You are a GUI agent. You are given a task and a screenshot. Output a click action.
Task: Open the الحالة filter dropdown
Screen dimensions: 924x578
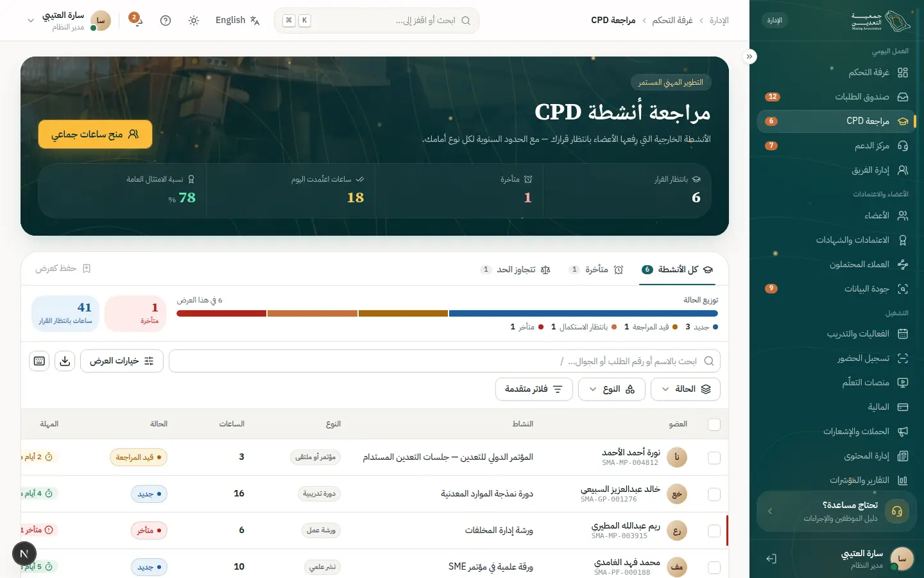[685, 389]
